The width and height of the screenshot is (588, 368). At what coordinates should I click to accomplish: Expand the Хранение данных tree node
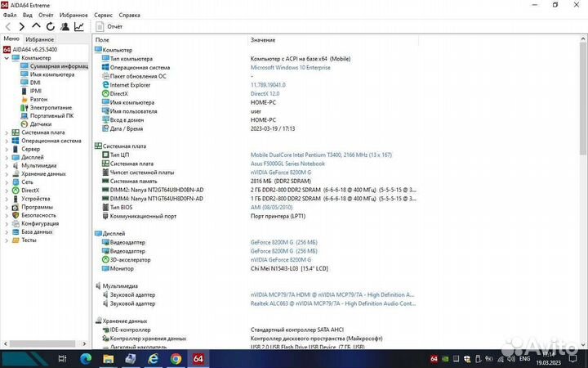point(7,174)
